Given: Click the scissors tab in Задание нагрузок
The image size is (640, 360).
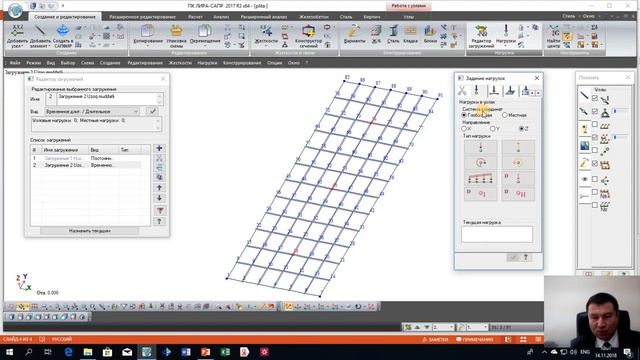Looking at the screenshot, I should coord(462,91).
